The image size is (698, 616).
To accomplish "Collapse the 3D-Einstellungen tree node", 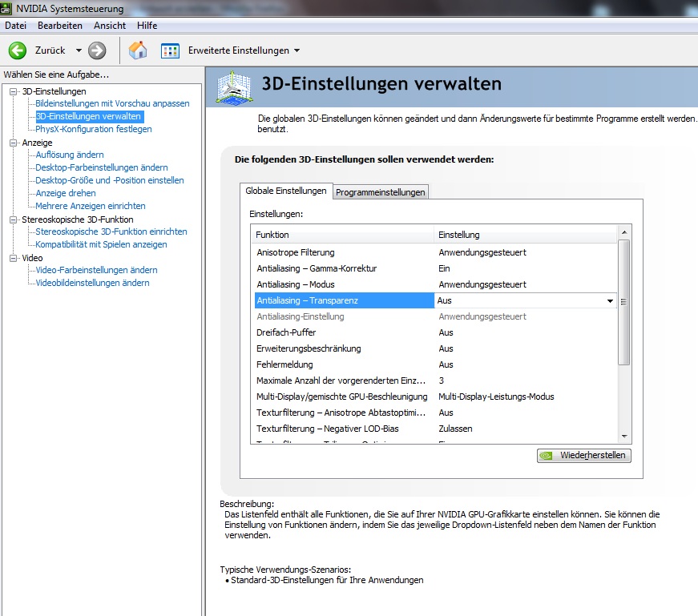I will tap(13, 91).
